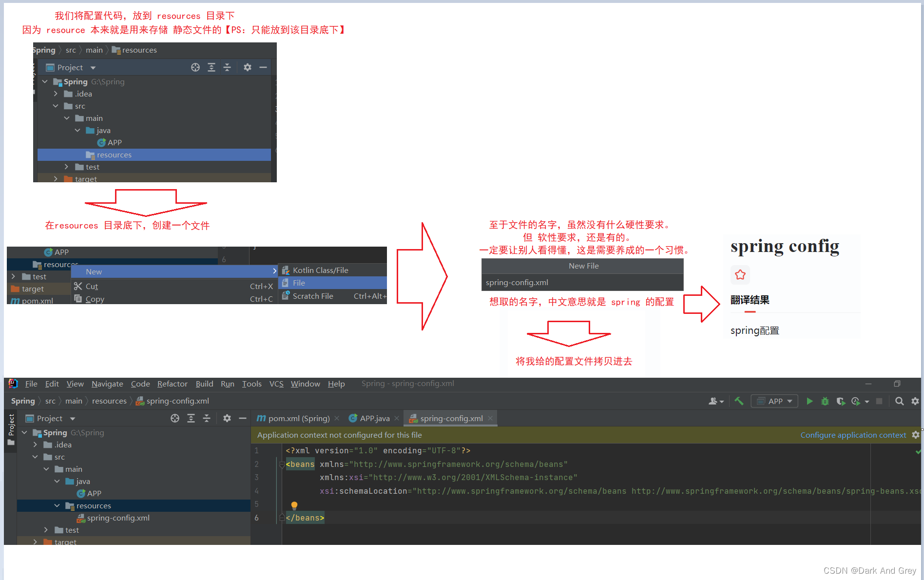Click the Run with Coverage shield icon
Viewport: 924px width, 580px height.
click(x=841, y=401)
